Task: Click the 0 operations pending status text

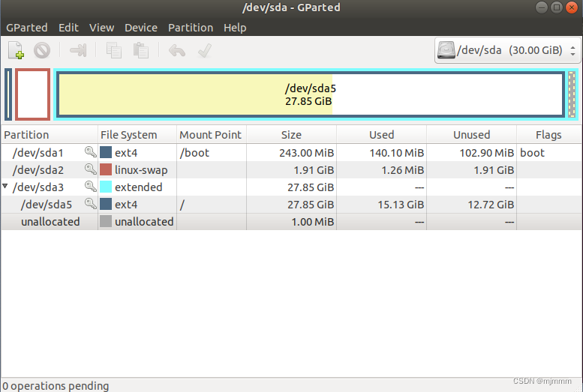Action: point(56,386)
